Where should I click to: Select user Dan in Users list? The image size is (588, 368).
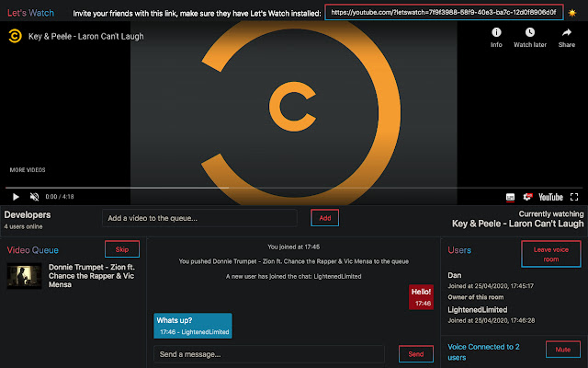click(x=455, y=275)
